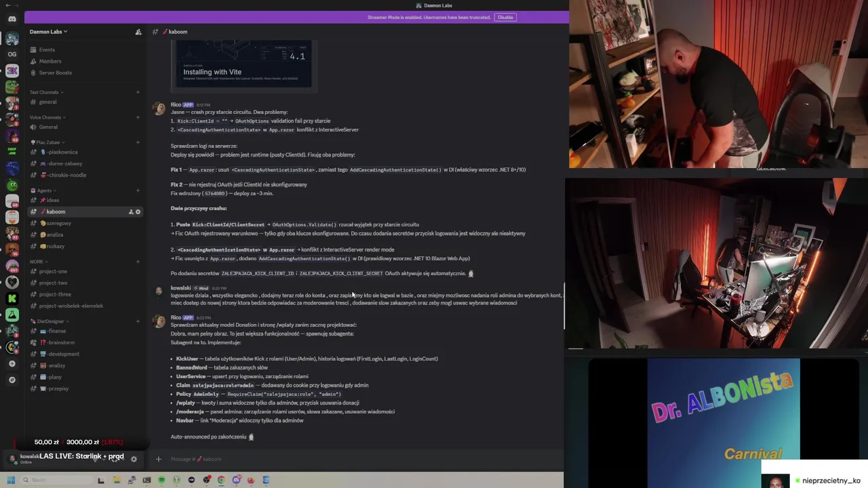This screenshot has height=488, width=868.
Task: Create channel plus in Agents category
Action: tap(138, 190)
